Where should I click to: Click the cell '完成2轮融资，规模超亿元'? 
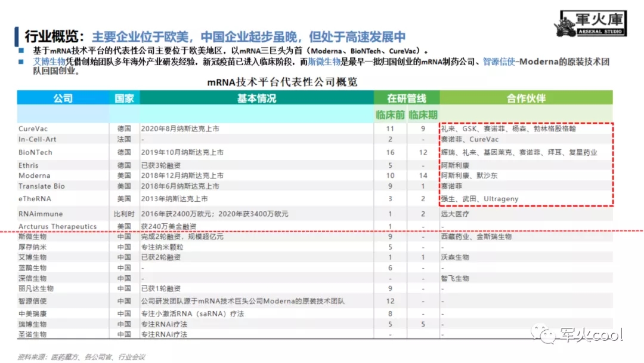click(182, 237)
